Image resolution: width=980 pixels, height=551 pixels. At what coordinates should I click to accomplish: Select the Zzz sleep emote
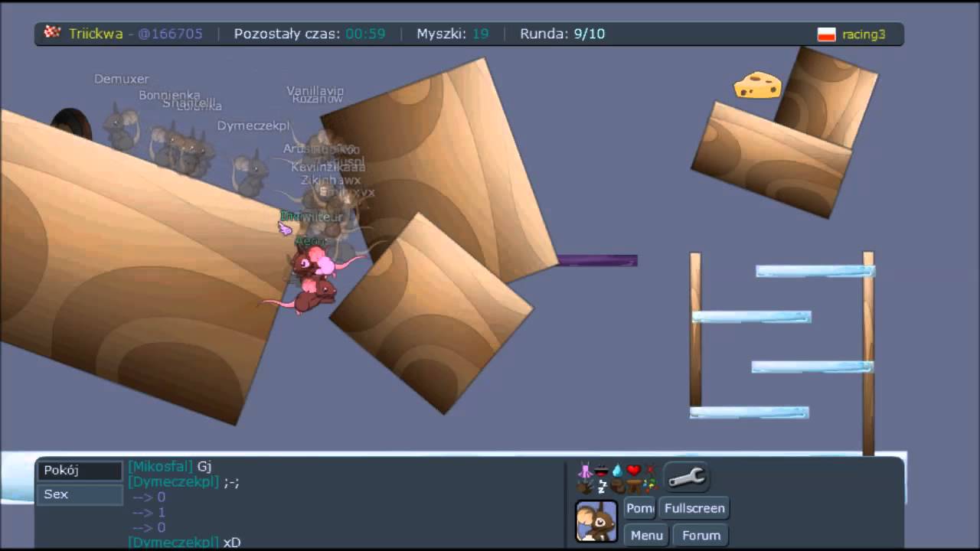[603, 487]
